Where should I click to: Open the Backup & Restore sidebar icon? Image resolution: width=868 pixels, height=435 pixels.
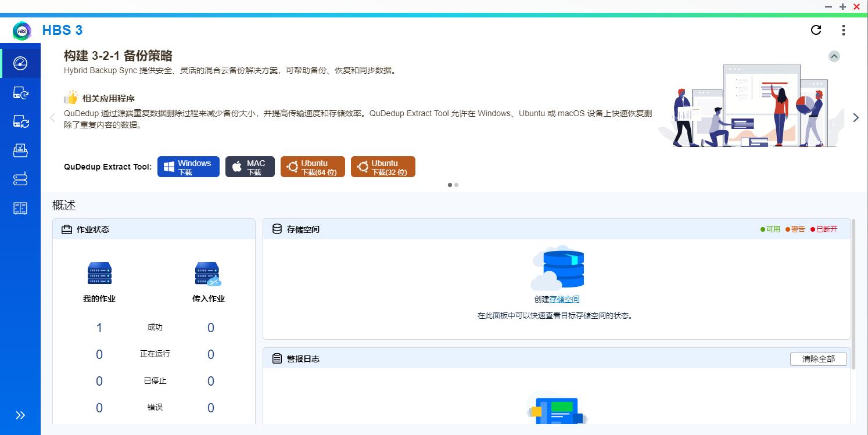tap(21, 92)
